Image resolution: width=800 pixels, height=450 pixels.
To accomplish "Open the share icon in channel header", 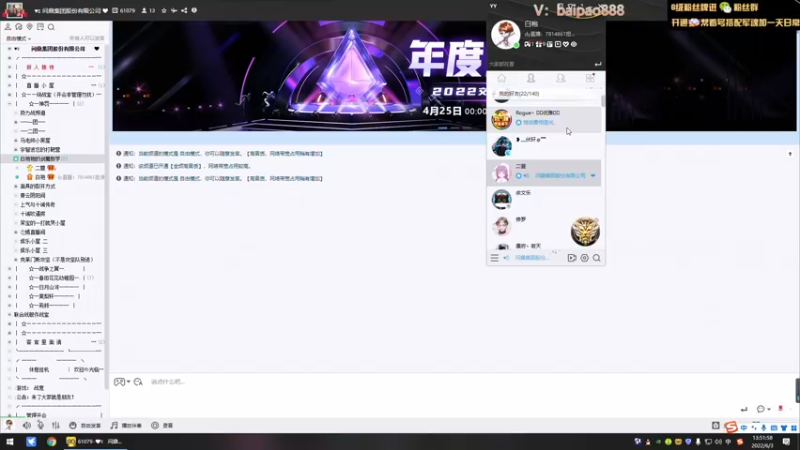I will [x=184, y=10].
